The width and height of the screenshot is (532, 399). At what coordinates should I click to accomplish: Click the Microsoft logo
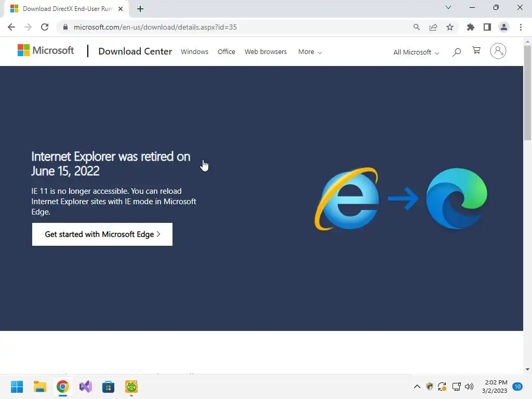pyautogui.click(x=46, y=50)
